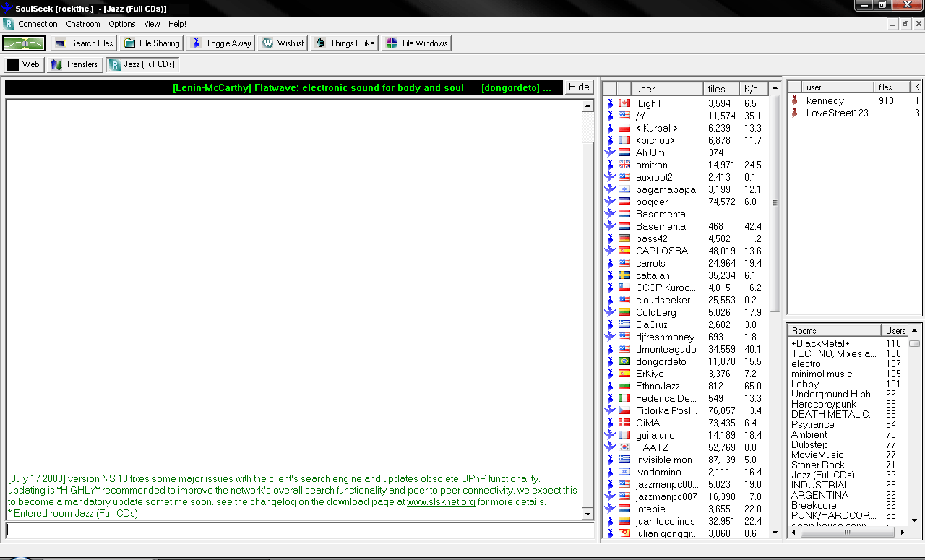Open the Wishlist

[x=283, y=43]
